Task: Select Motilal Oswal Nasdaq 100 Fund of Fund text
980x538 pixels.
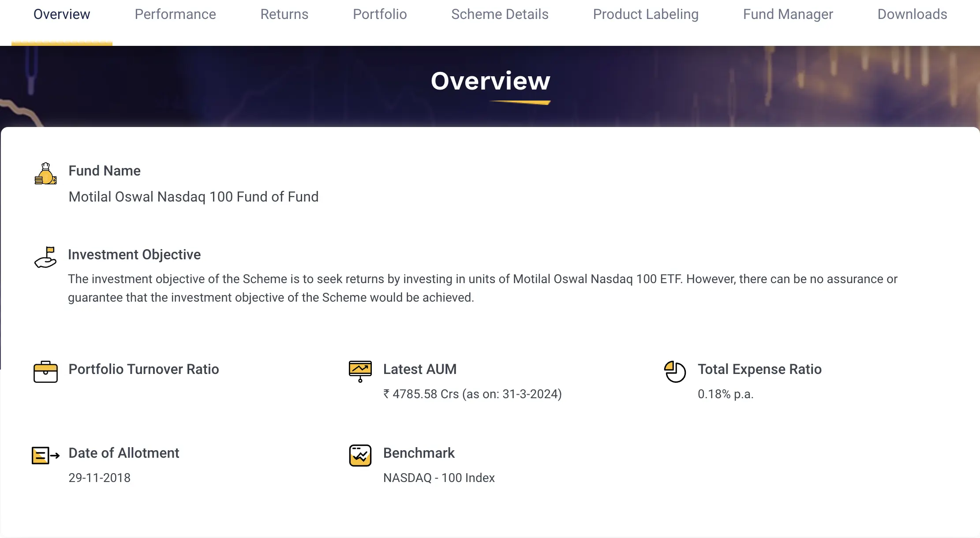Action: pos(194,197)
